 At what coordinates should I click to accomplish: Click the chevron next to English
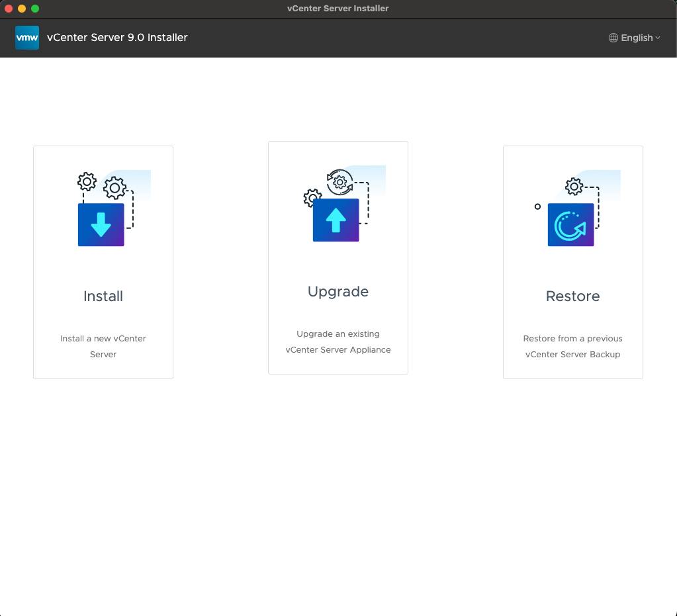(658, 38)
